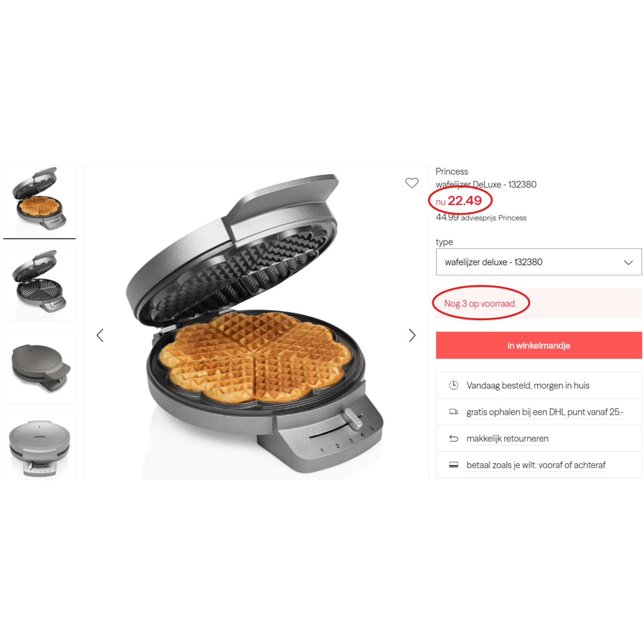Select second thumbnail showing empty waffle plates
Image resolution: width=644 pixels, height=644 pixels.
pos(39,284)
